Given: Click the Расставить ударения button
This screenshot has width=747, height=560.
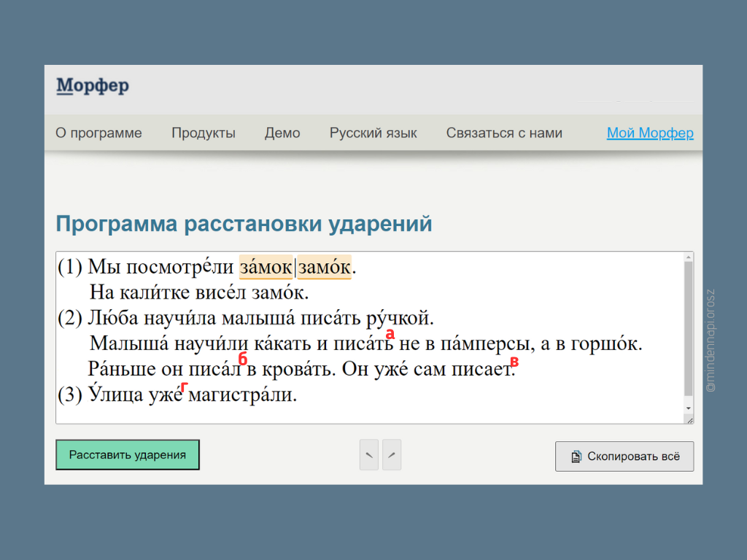Looking at the screenshot, I should coord(128,455).
